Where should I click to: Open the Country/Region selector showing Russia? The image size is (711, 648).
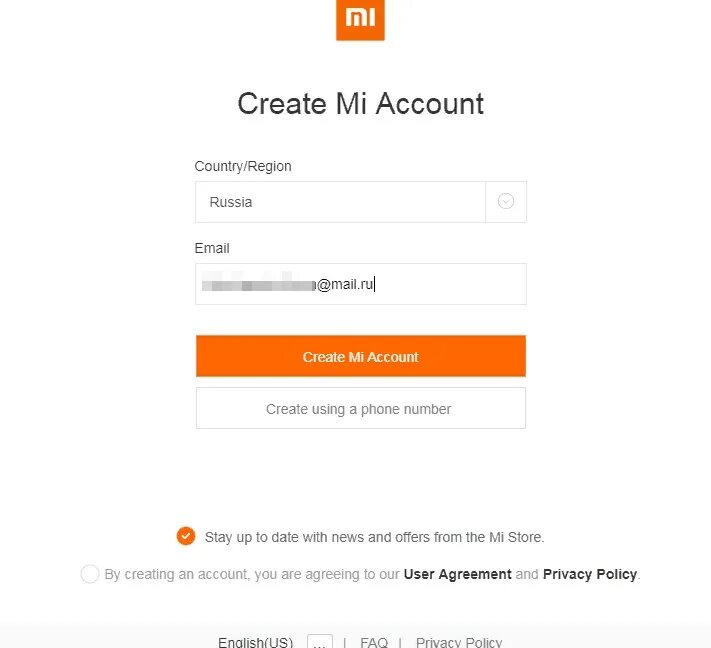[340, 202]
